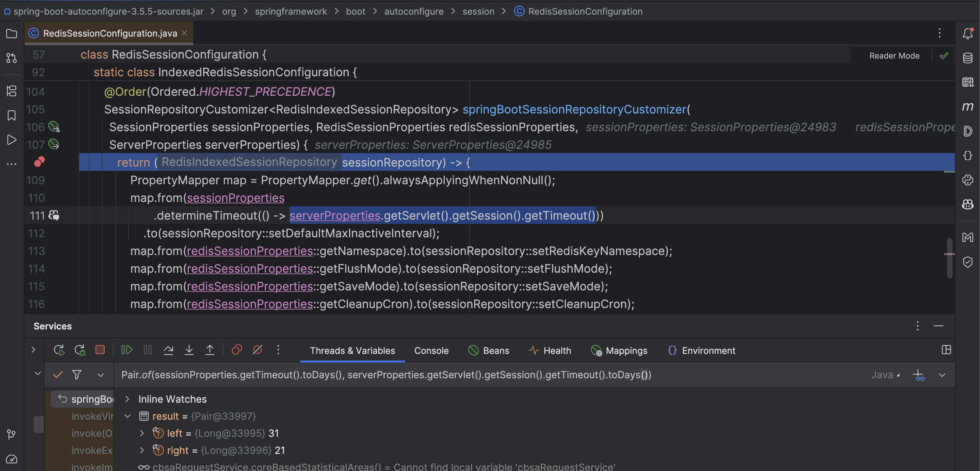
Task: Add expression to watches
Action: pos(918,375)
